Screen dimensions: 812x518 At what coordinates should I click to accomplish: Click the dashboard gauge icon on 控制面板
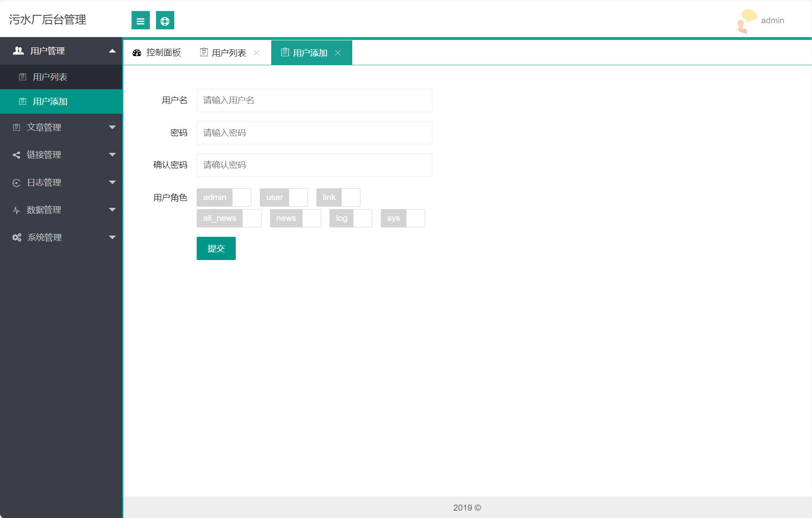(137, 53)
